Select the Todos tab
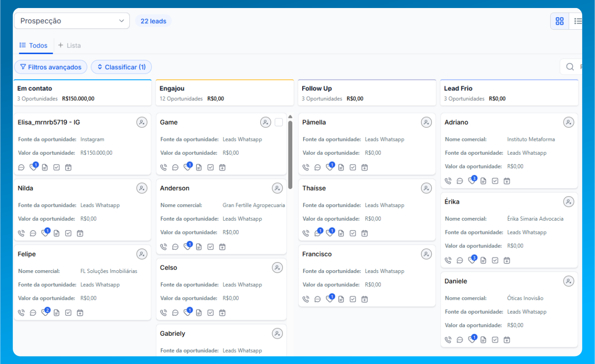595x364 pixels. 33,46
